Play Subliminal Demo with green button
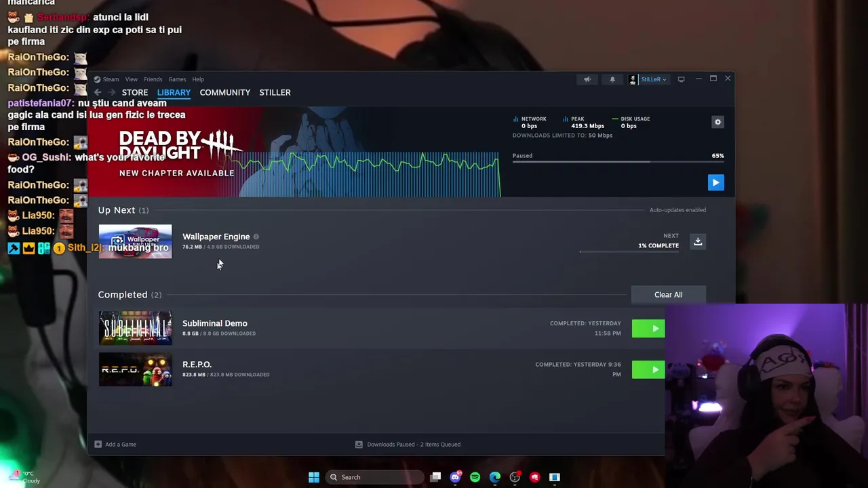This screenshot has height=488, width=868. (648, 329)
